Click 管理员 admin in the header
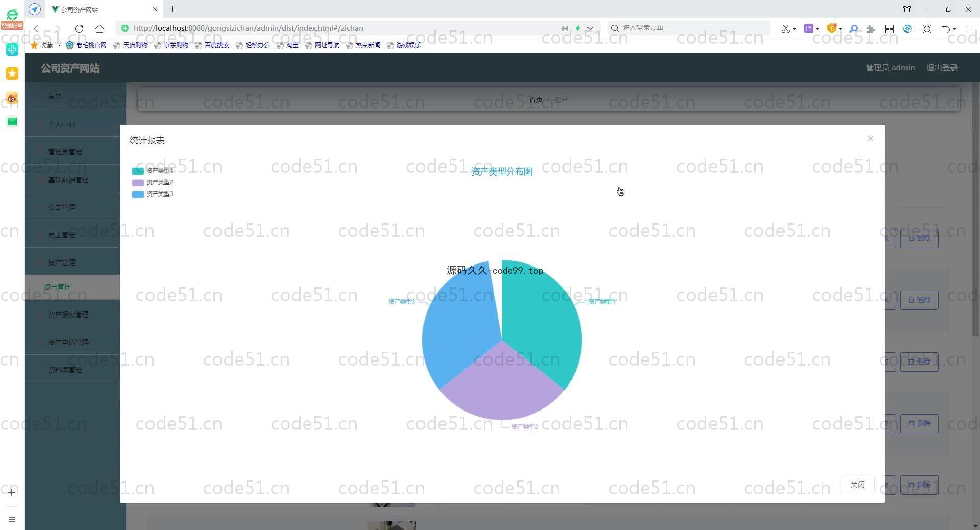The width and height of the screenshot is (980, 530). pyautogui.click(x=890, y=67)
